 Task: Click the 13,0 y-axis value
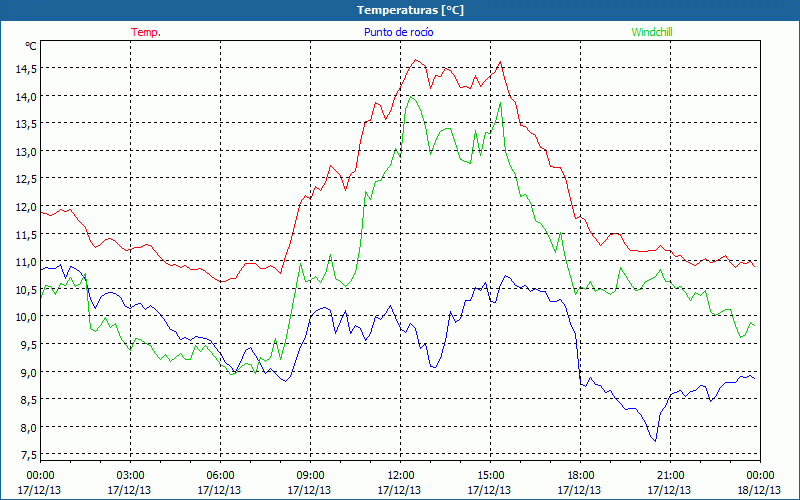[26, 151]
